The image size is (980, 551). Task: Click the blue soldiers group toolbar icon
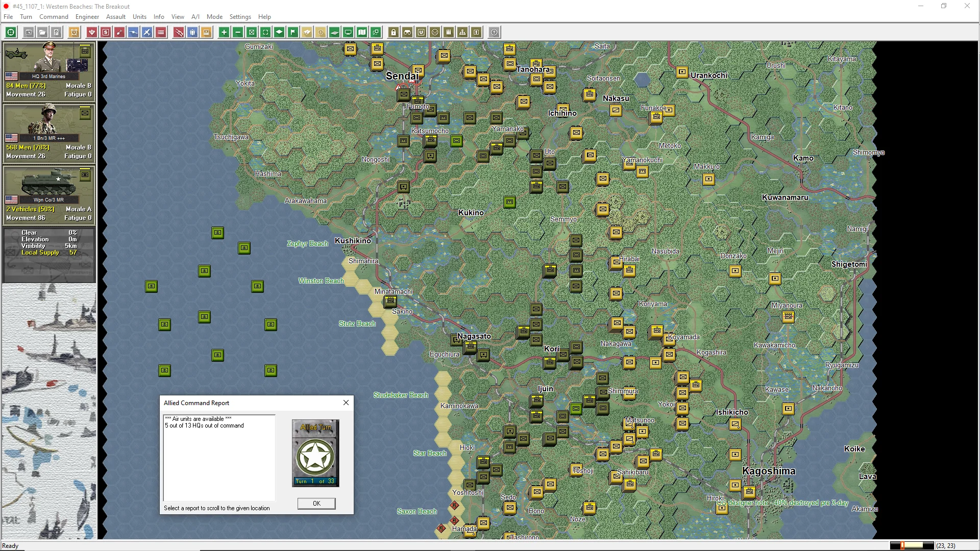[192, 32]
